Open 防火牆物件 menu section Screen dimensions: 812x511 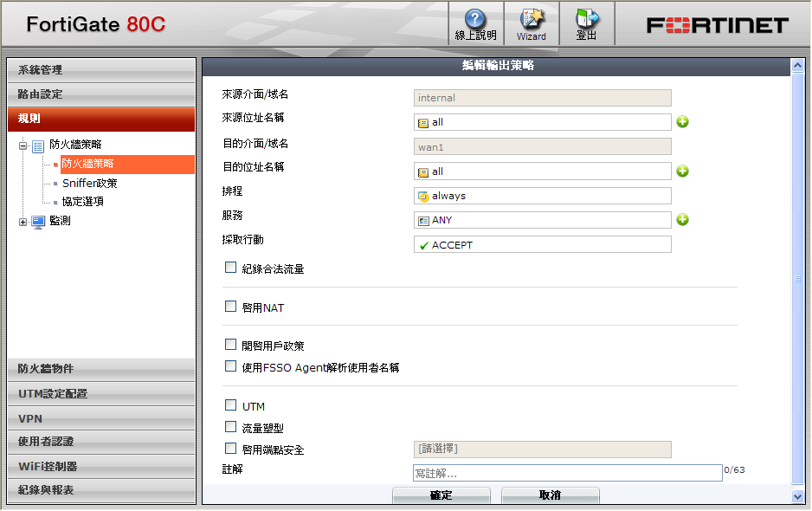click(101, 369)
